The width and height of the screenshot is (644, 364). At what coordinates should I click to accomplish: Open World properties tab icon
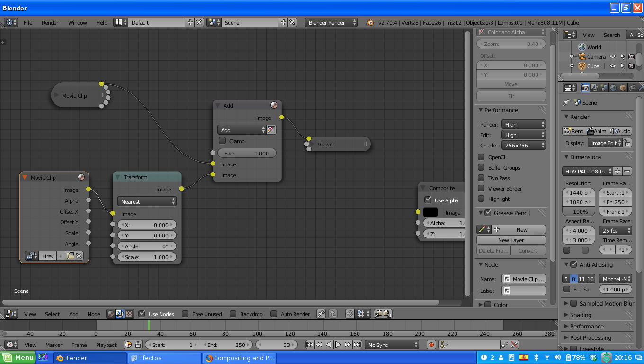pos(613,88)
